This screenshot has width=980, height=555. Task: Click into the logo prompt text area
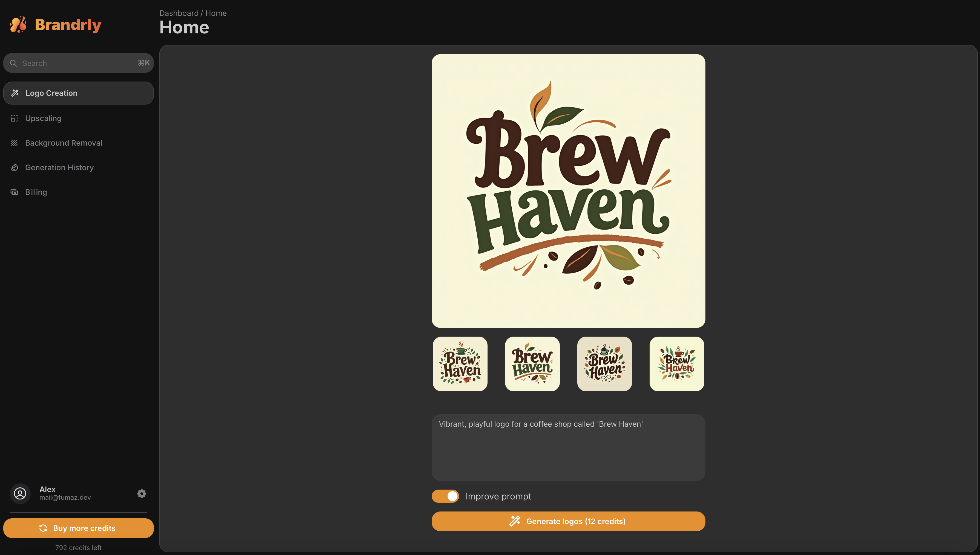568,448
